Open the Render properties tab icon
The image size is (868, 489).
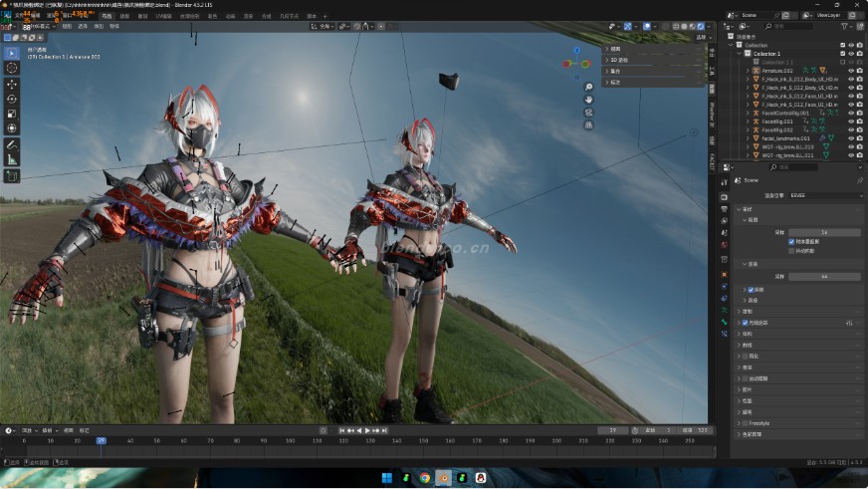(724, 197)
